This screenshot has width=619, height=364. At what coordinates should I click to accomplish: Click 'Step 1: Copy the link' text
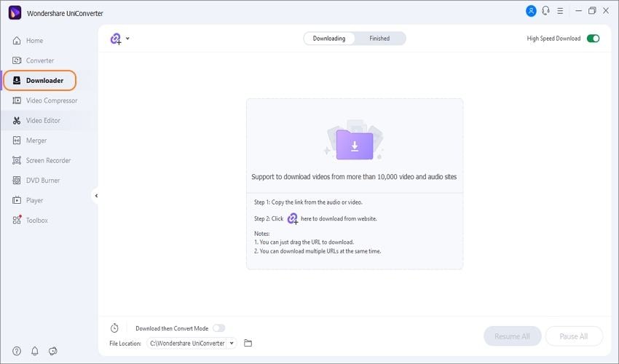[x=308, y=202]
